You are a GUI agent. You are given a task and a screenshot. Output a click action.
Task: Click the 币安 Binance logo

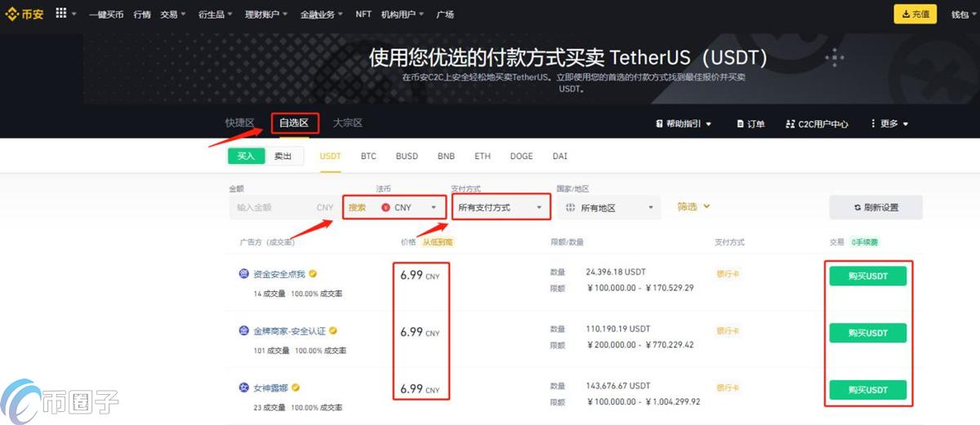[25, 14]
